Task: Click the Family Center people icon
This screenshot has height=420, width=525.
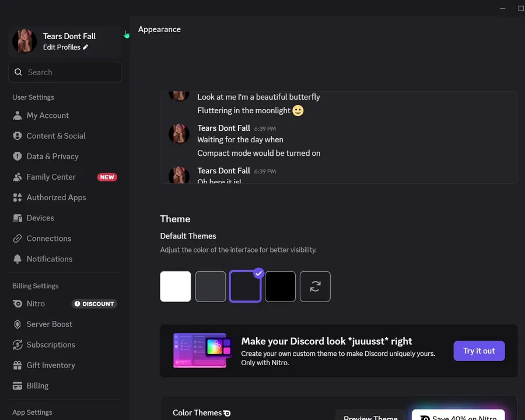Action: (x=17, y=177)
